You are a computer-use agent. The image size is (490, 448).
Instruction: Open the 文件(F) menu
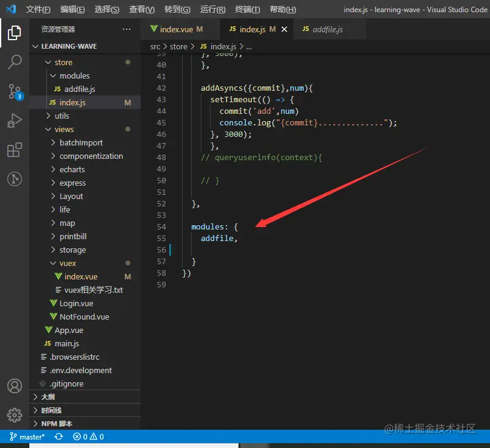(x=38, y=9)
